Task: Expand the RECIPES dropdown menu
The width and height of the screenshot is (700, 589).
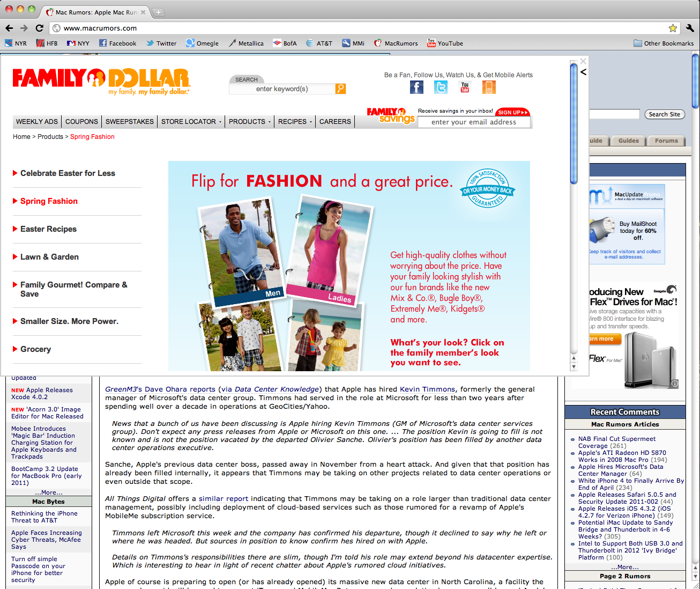Action: click(x=295, y=122)
